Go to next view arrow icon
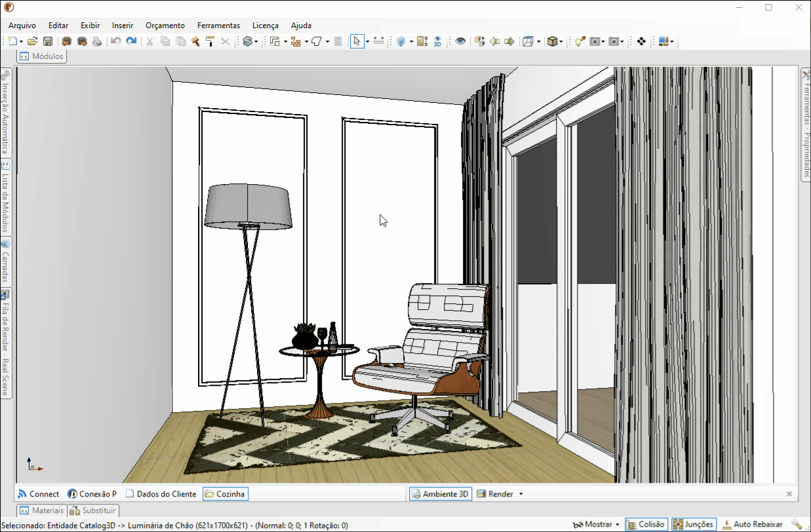This screenshot has width=811, height=532. [x=509, y=41]
